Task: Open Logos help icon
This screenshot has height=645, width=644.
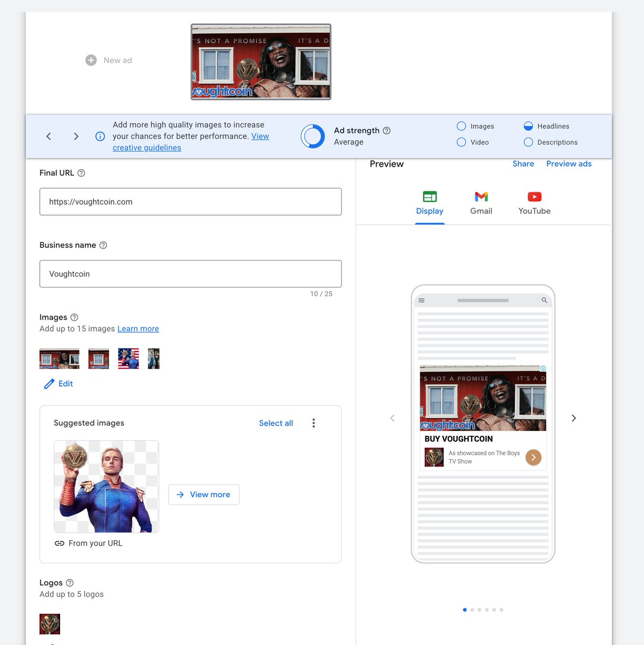Action: click(69, 583)
